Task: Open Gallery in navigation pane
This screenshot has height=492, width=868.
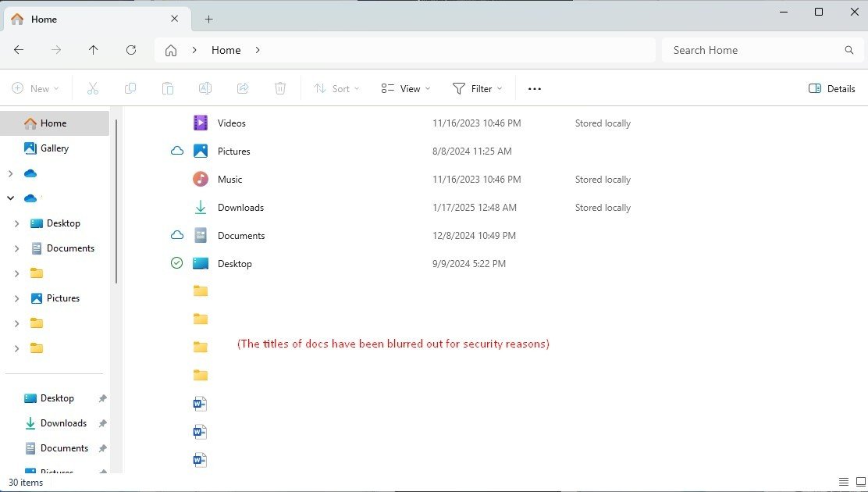Action: click(55, 148)
